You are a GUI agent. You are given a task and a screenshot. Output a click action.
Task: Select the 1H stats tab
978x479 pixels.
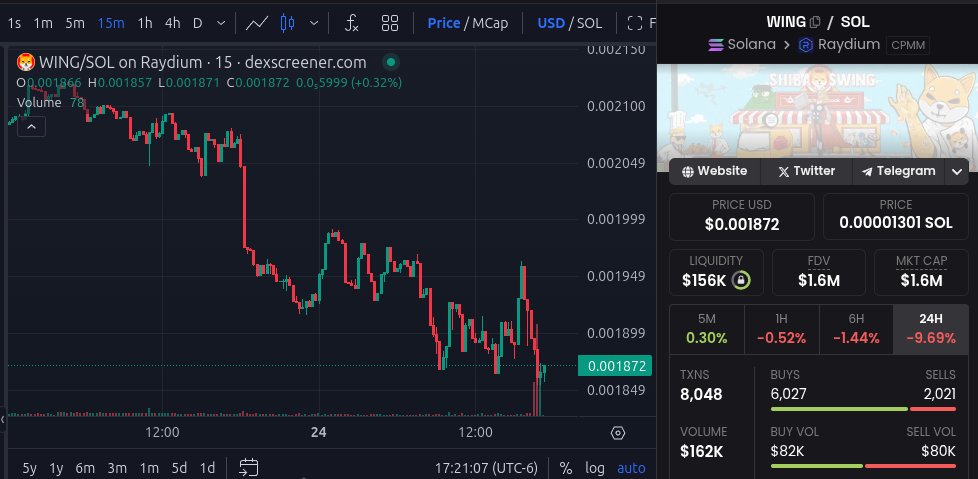[x=782, y=329]
